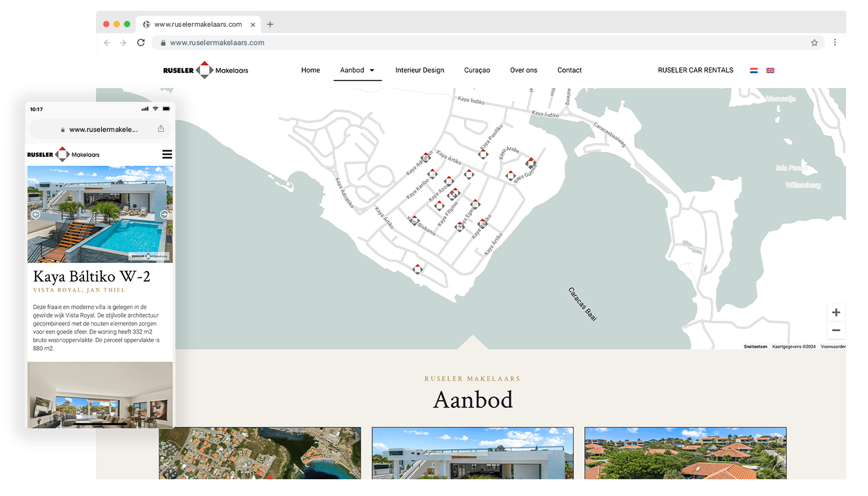Open the Chrome three-dot menu
The height and width of the screenshot is (496, 868).
point(834,42)
